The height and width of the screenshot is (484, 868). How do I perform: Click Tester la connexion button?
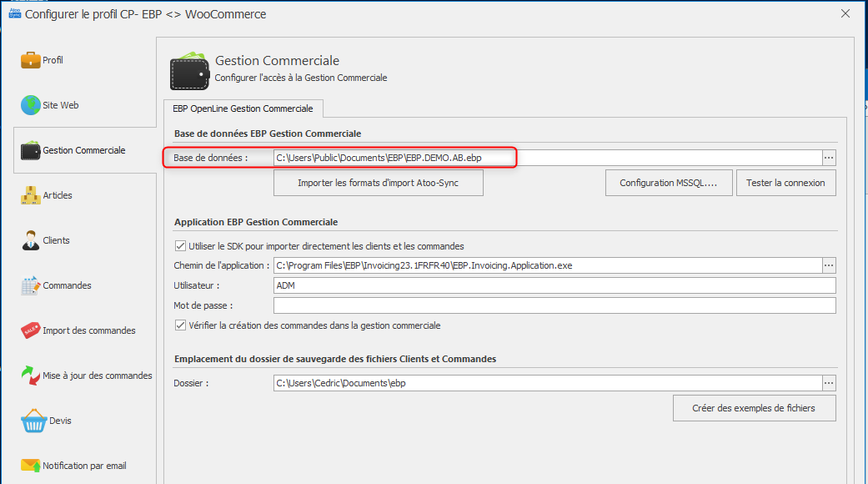tap(785, 183)
